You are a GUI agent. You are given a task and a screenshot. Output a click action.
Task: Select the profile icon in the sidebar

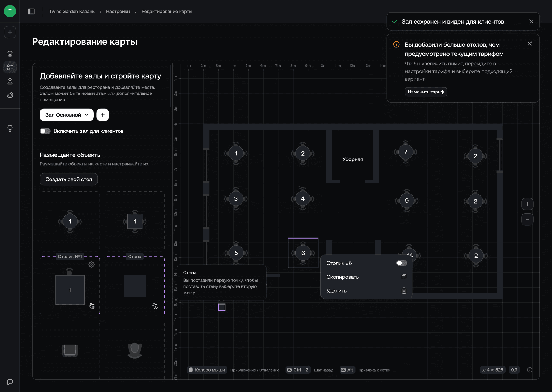click(x=10, y=82)
